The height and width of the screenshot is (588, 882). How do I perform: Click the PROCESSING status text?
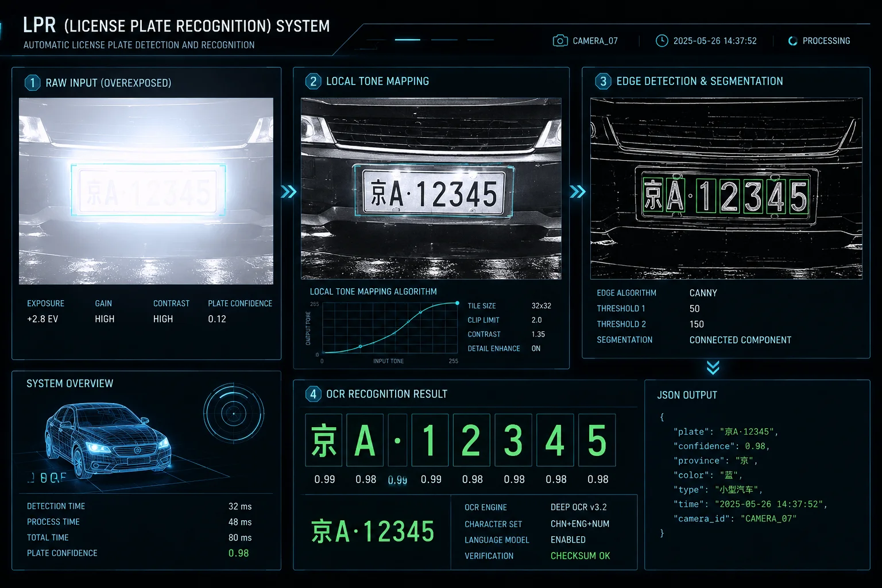coord(826,41)
